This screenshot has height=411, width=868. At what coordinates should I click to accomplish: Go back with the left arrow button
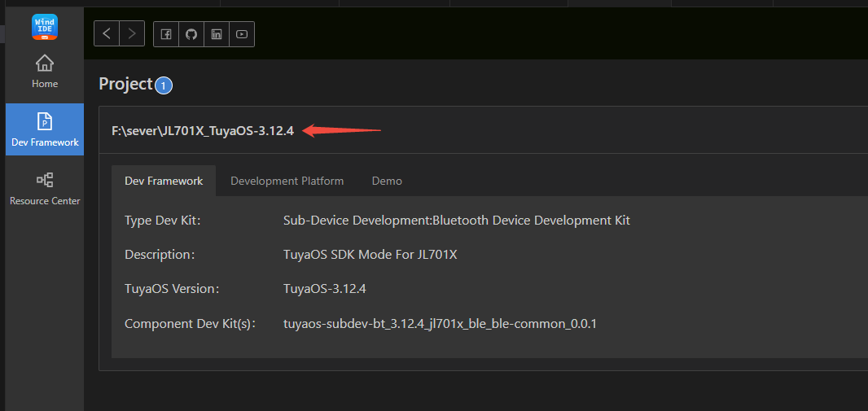(x=107, y=33)
